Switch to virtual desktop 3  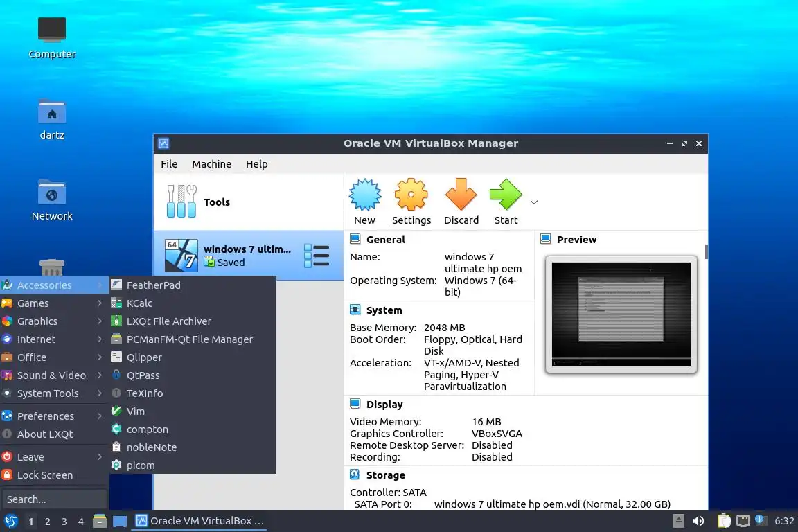pos(64,522)
